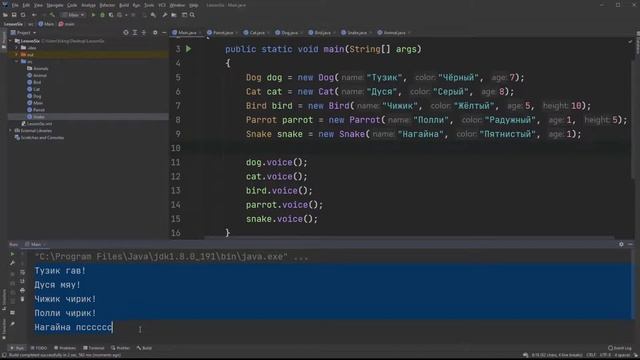The width and height of the screenshot is (640, 360).
Task: Build project with the hammer icon
Action: pyautogui.click(x=52, y=15)
